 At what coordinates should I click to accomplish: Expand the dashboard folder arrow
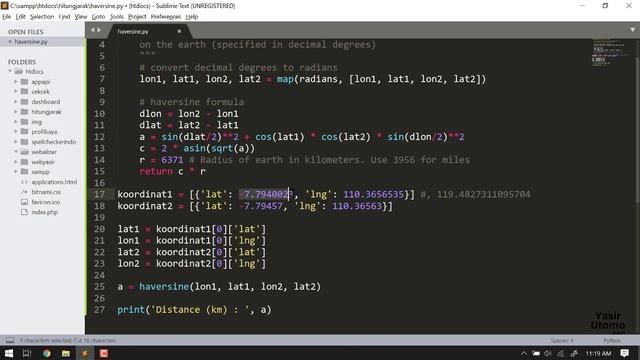pyautogui.click(x=16, y=102)
